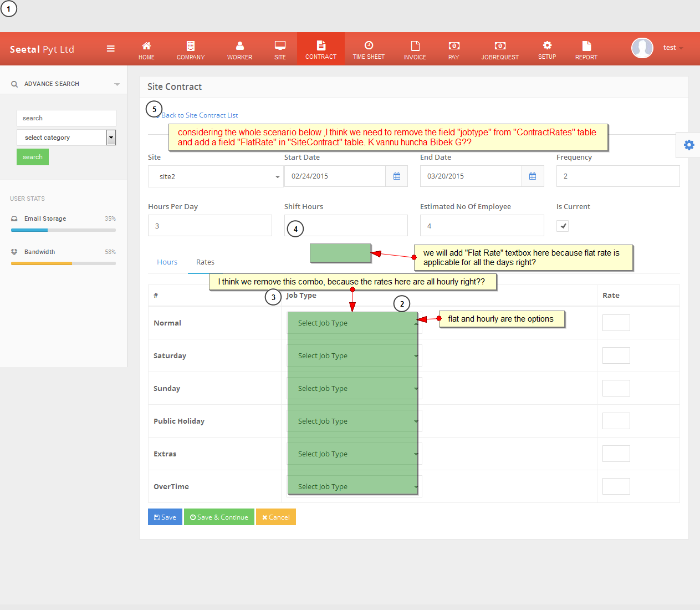This screenshot has width=700, height=610.
Task: Go to the Worker person icon
Action: (x=239, y=46)
